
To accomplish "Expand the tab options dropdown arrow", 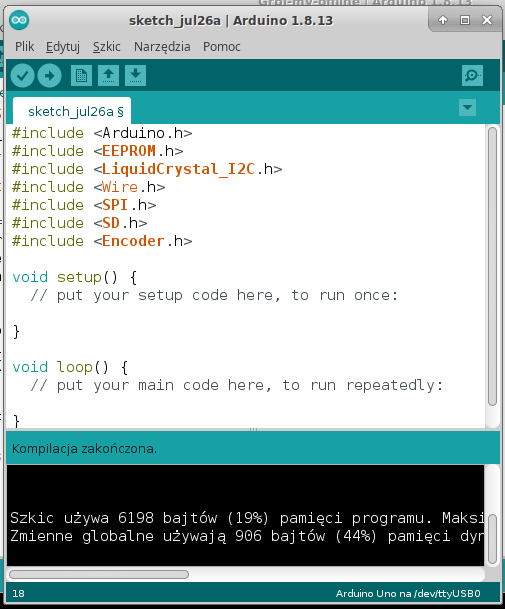I will 467,107.
